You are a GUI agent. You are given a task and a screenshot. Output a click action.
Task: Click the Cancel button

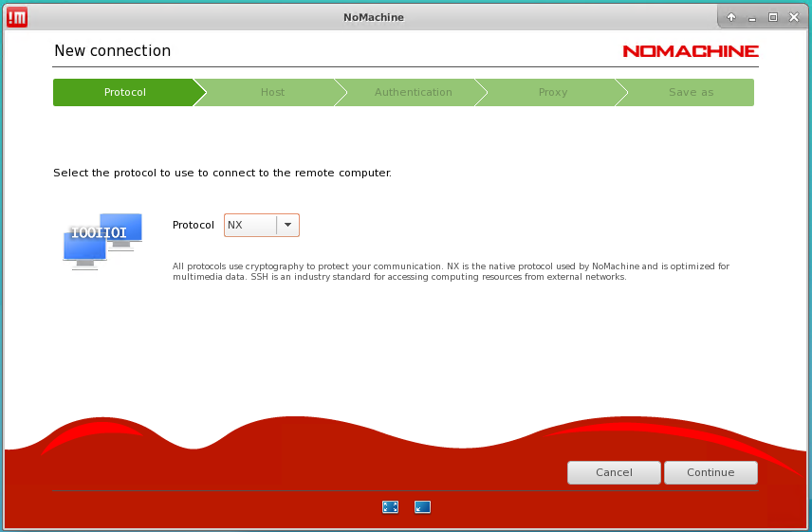(x=614, y=472)
